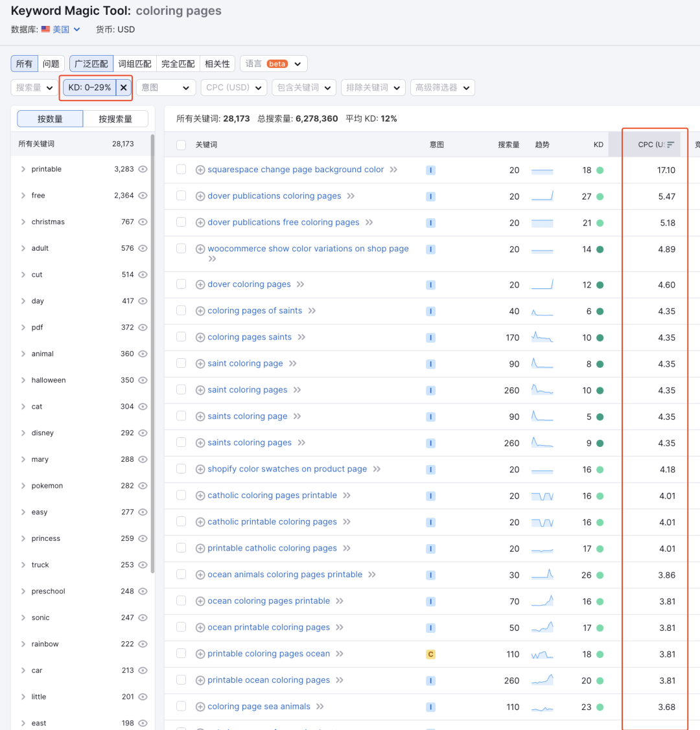
Task: Check the box for 'squarespace change page background color'
Action: 181,170
